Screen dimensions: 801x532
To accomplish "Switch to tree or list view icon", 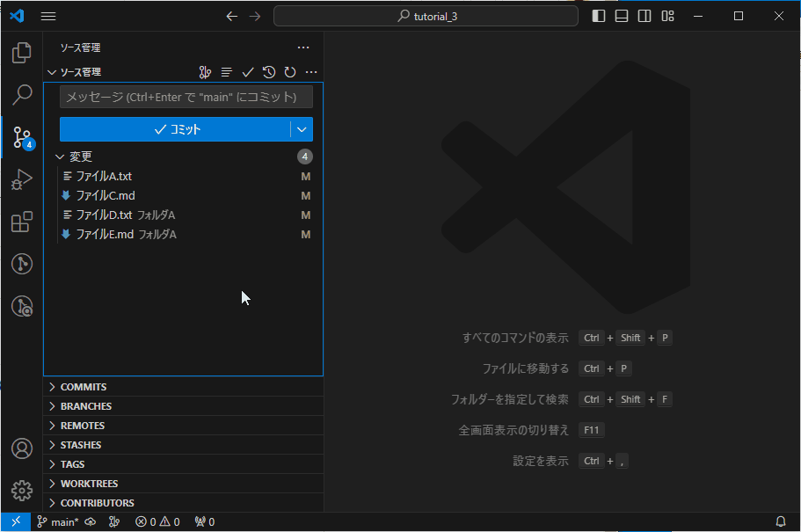I will [226, 72].
